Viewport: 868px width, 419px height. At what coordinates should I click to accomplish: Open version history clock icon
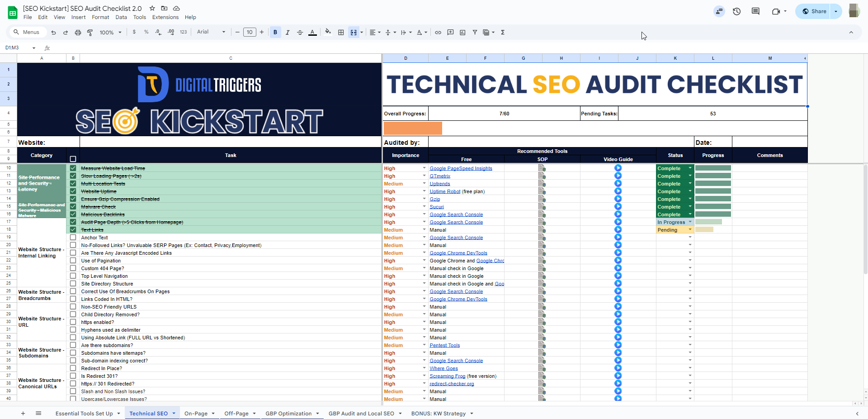(737, 11)
